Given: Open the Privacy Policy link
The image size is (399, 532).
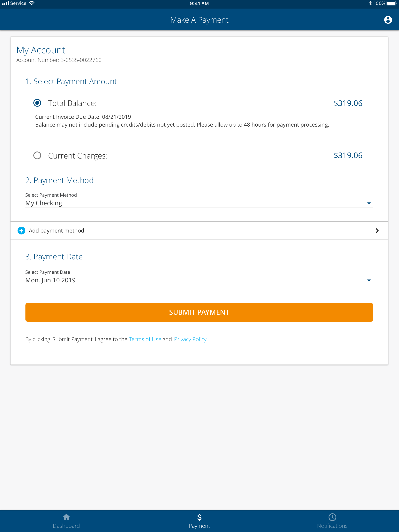Looking at the screenshot, I should [190, 339].
